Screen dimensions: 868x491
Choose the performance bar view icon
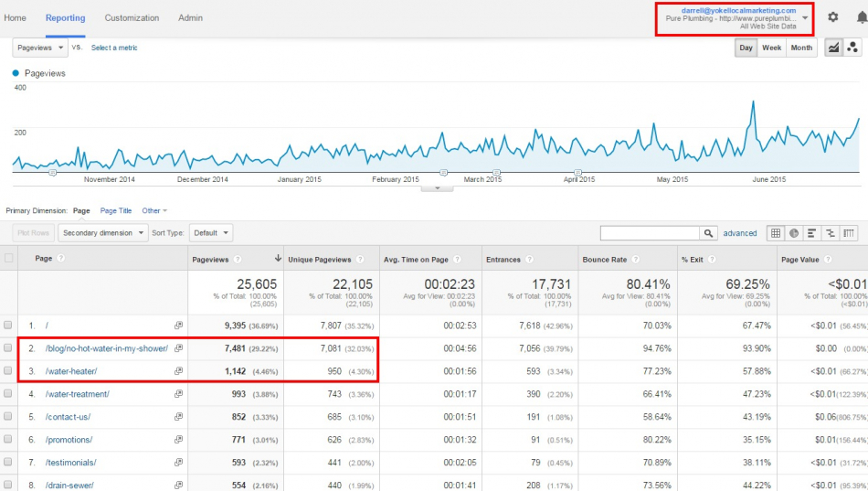[812, 233]
